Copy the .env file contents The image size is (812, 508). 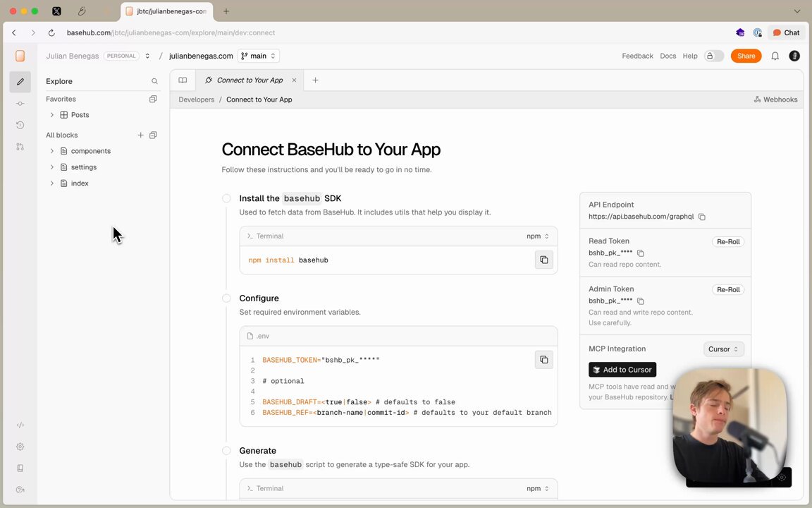pos(543,360)
